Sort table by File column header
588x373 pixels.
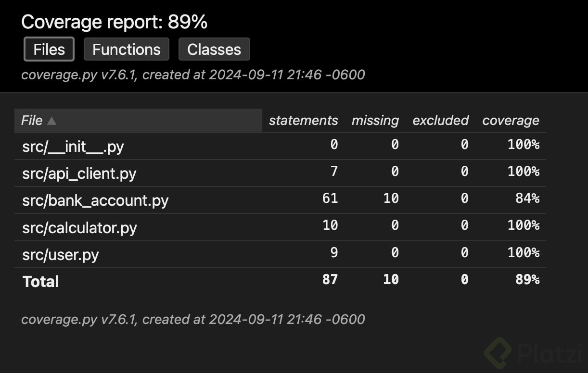pyautogui.click(x=32, y=121)
